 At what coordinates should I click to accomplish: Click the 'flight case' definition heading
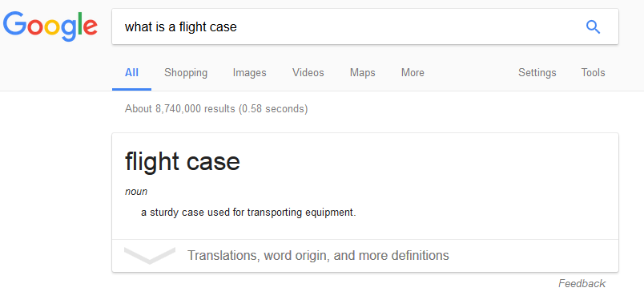(183, 161)
